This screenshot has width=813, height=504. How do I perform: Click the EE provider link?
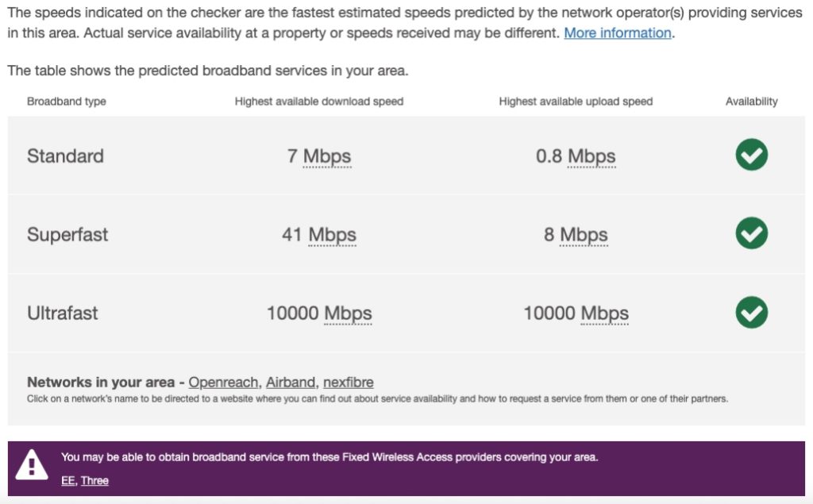tap(67, 480)
